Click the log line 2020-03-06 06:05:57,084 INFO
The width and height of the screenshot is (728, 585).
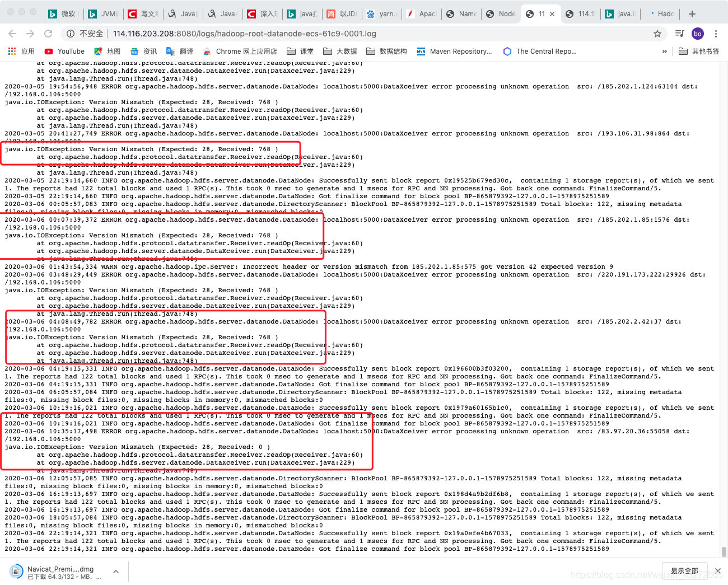click(x=343, y=396)
